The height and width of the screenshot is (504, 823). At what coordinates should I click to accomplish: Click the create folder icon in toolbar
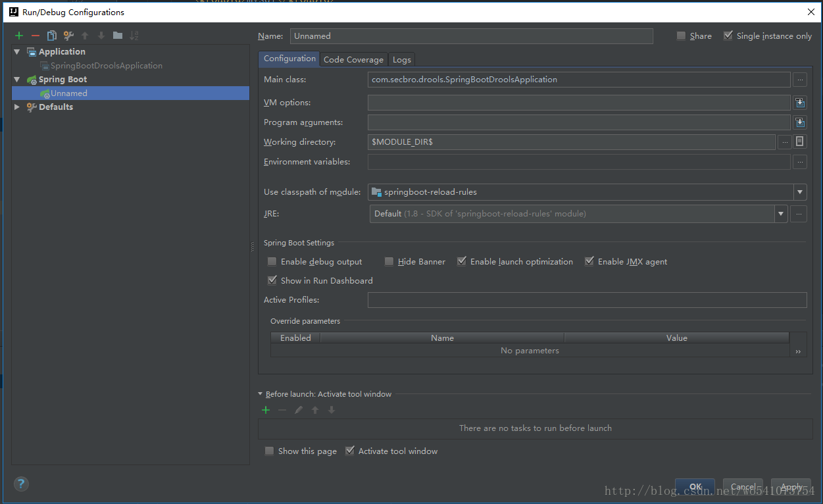coord(118,36)
